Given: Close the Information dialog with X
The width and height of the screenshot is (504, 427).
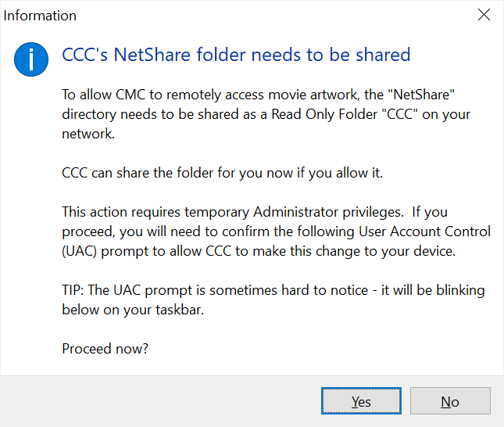Looking at the screenshot, I should (484, 15).
